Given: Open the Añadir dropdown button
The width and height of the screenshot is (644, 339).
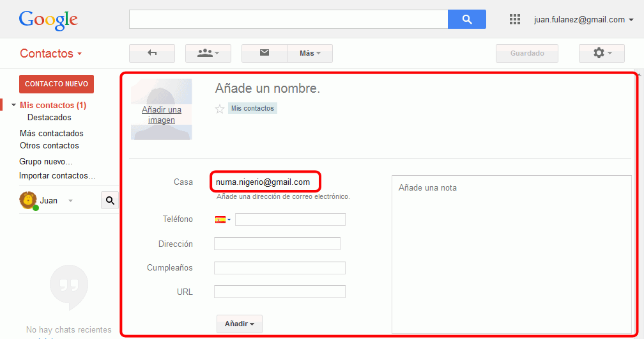Looking at the screenshot, I should (x=240, y=324).
